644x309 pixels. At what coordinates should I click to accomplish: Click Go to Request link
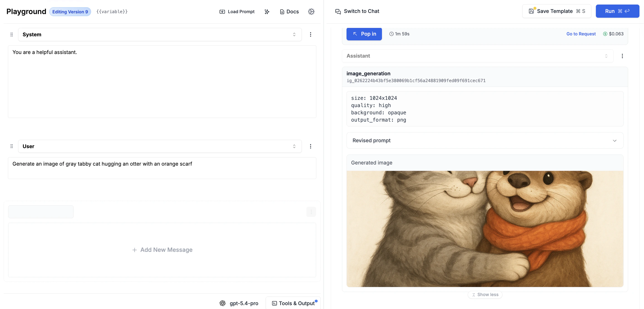pyautogui.click(x=581, y=34)
